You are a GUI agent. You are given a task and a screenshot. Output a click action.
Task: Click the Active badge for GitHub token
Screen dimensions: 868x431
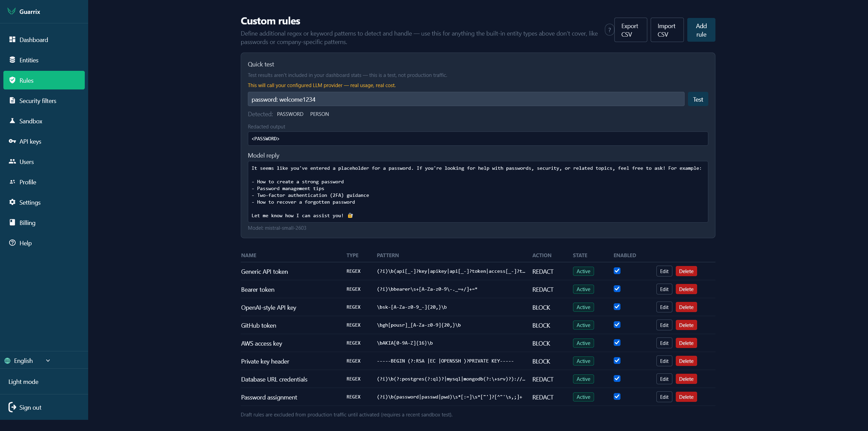583,325
